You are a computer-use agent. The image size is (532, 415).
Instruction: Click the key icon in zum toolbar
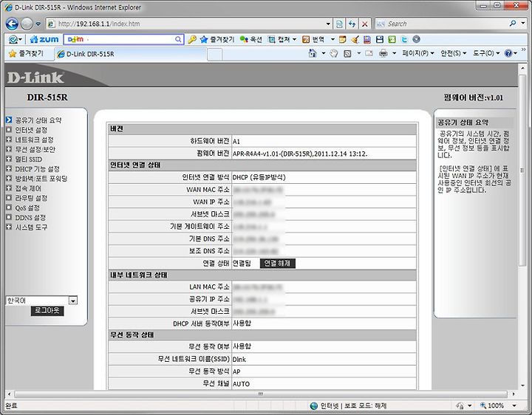tap(192, 39)
